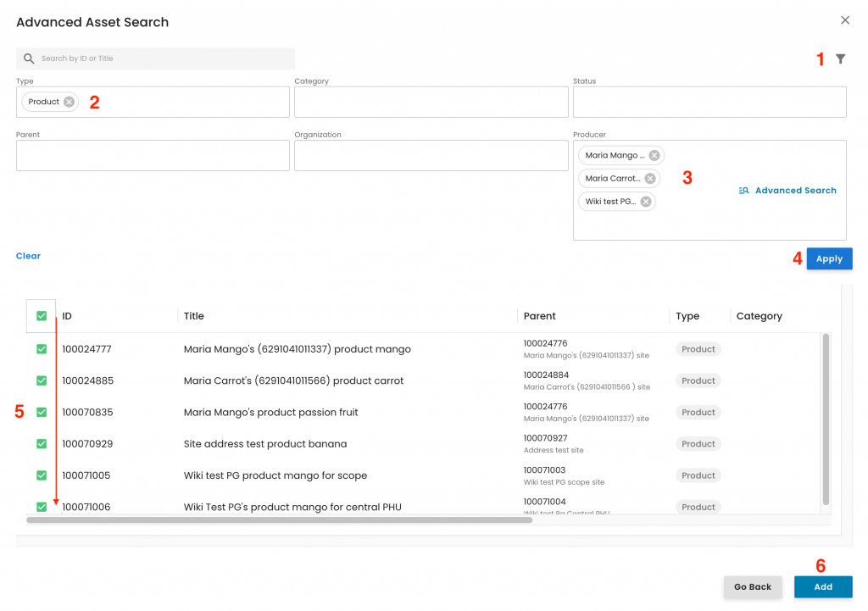Remove the Maria Carrot producer chip
868x611 pixels.
pos(650,179)
